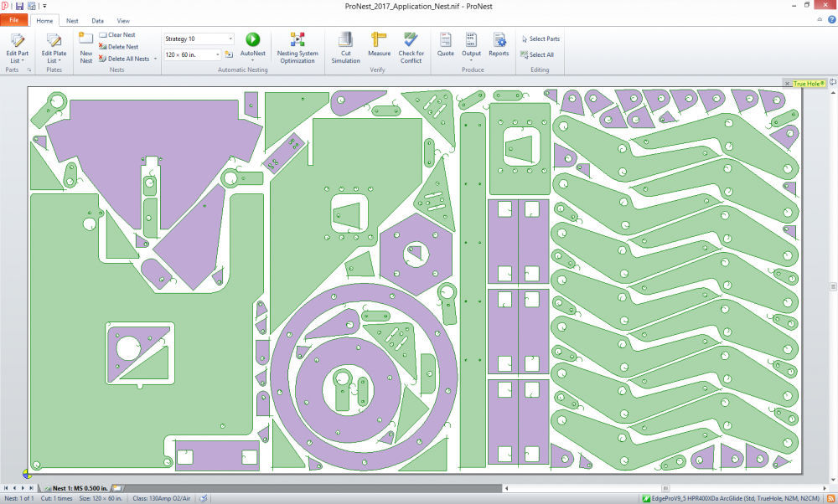Switch to the Nest ribbon tab

pyautogui.click(x=72, y=20)
